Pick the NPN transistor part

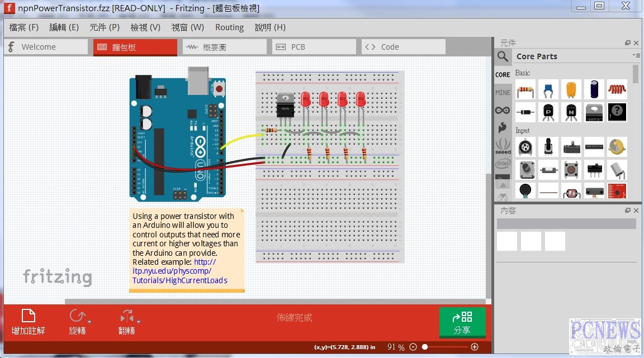point(571,112)
